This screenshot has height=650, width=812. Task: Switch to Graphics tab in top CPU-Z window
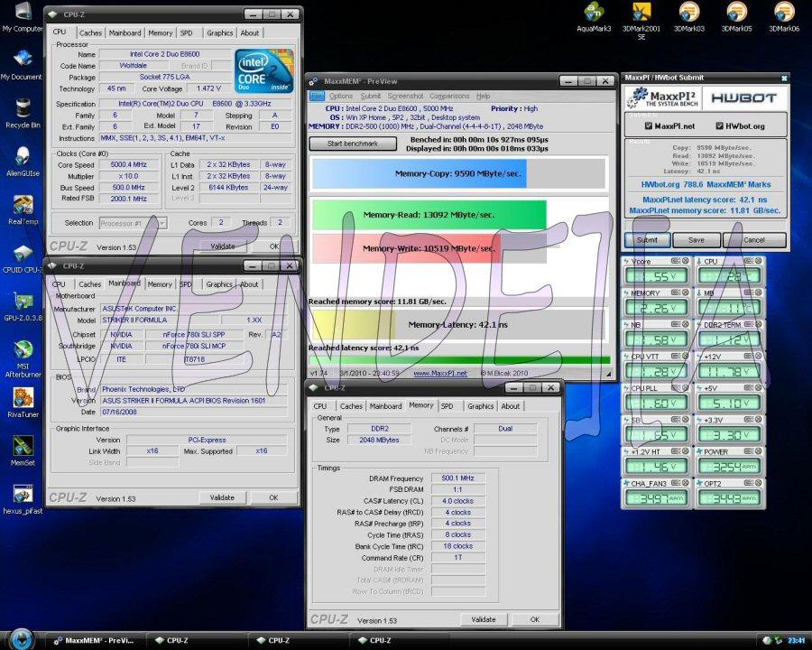[219, 32]
